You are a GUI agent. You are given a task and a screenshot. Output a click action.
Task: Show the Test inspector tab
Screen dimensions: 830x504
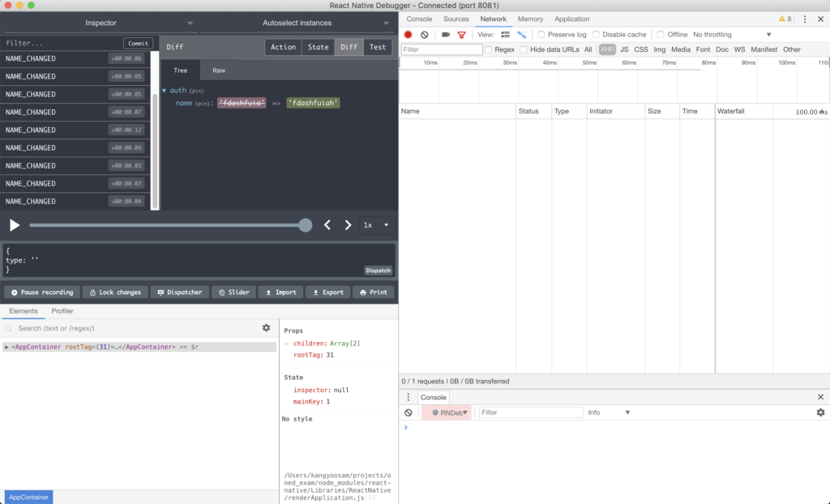378,47
